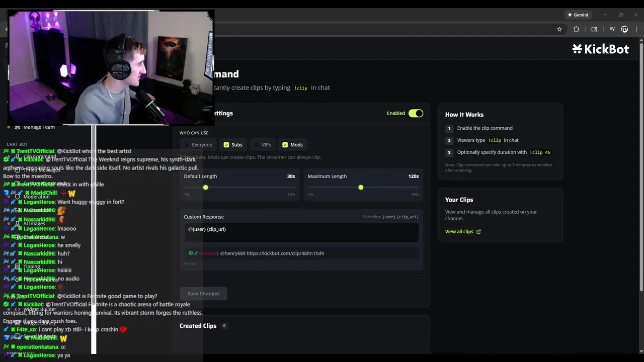Click the browser profile avatar icon

[x=624, y=29]
